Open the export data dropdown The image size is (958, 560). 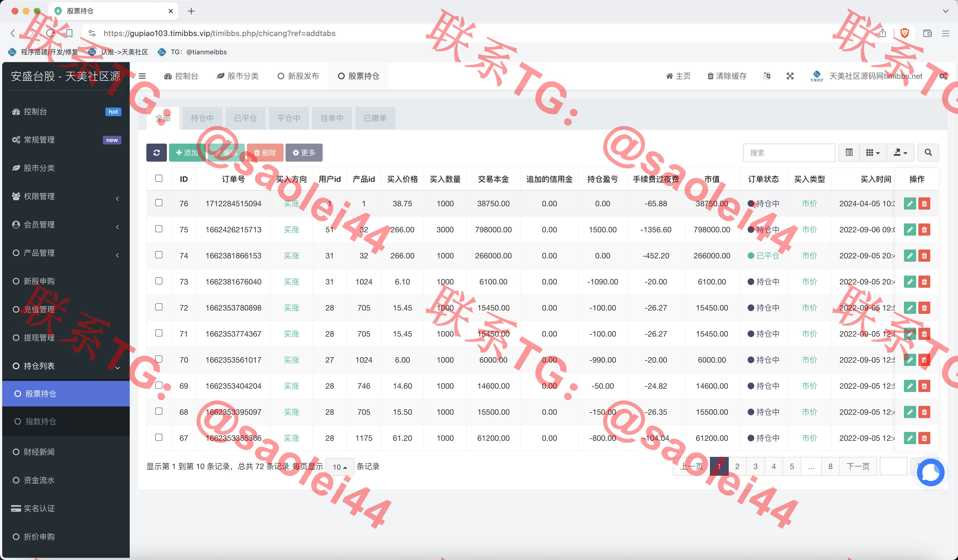[x=900, y=152]
